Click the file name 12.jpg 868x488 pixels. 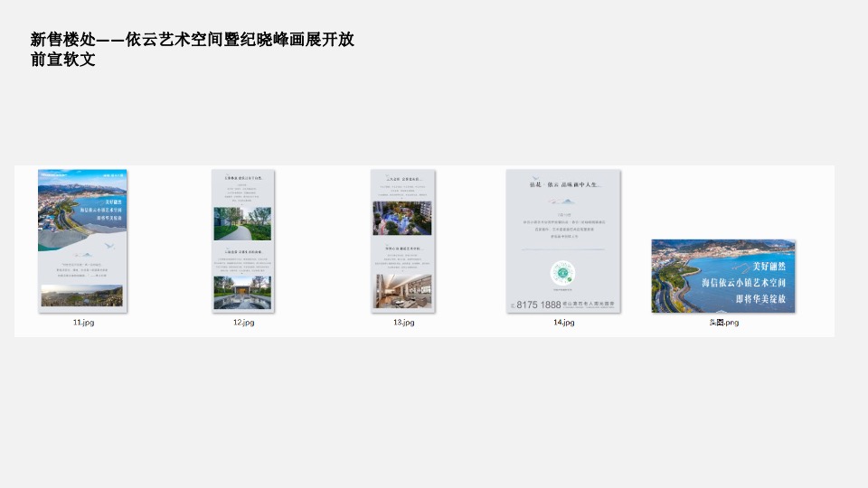(243, 322)
